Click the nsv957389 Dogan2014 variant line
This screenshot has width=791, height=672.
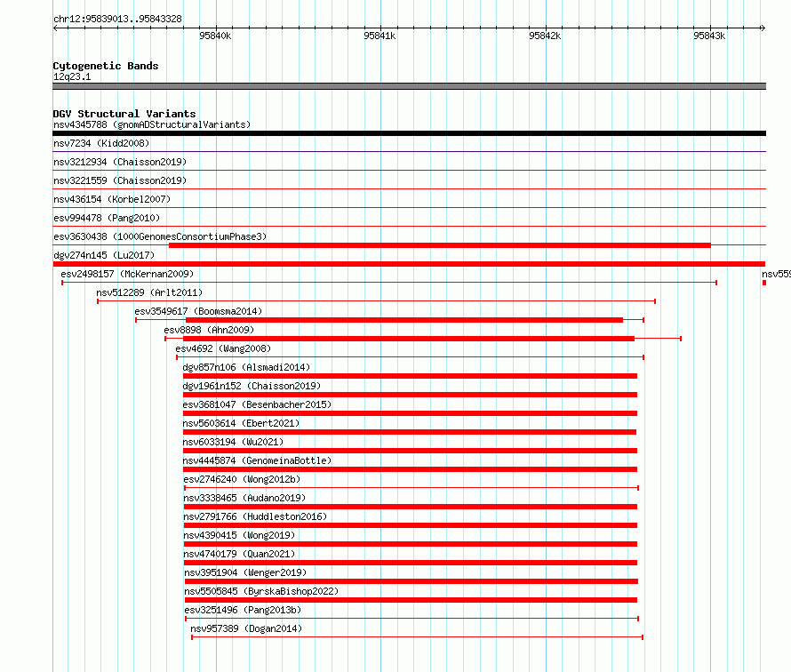(417, 637)
